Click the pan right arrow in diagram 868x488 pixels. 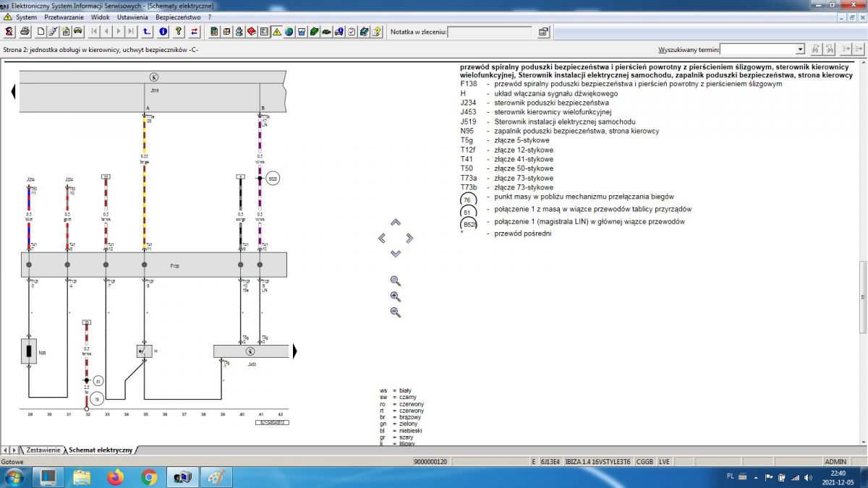[409, 238]
